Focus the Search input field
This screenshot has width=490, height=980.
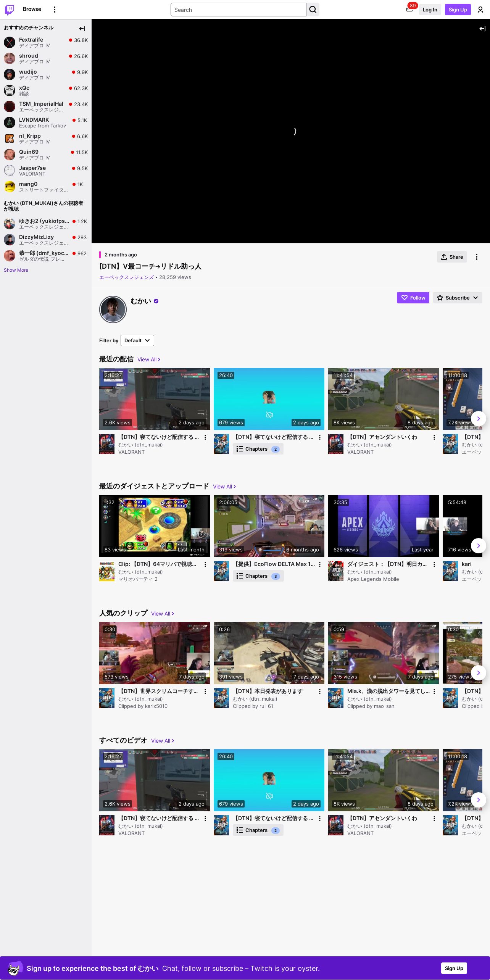(239, 10)
